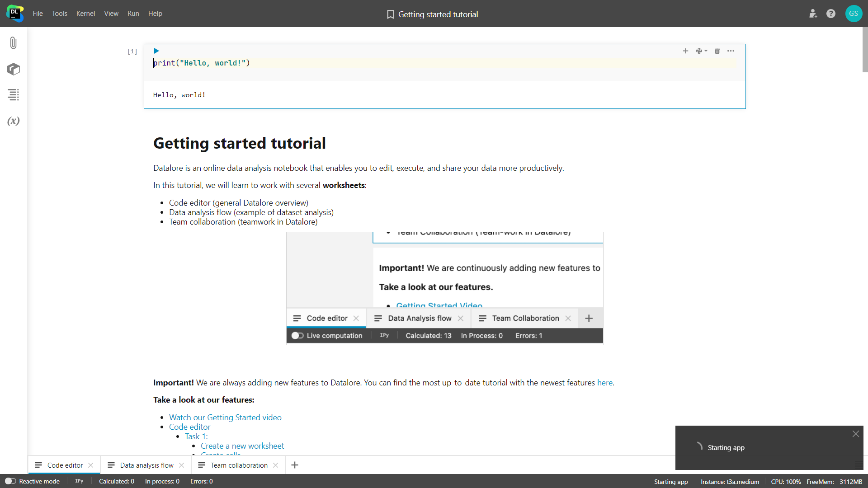
Task: Open the GS user avatar menu
Action: pyautogui.click(x=854, y=14)
